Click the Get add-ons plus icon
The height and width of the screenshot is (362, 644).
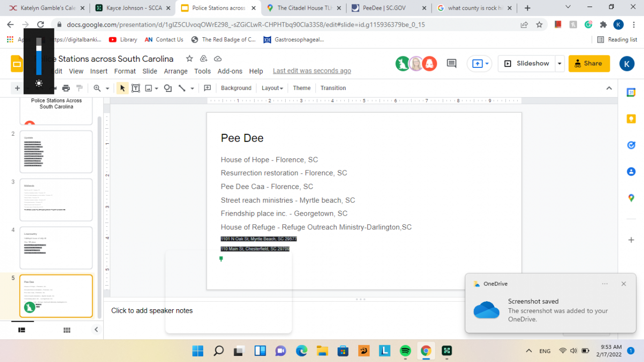[631, 240]
